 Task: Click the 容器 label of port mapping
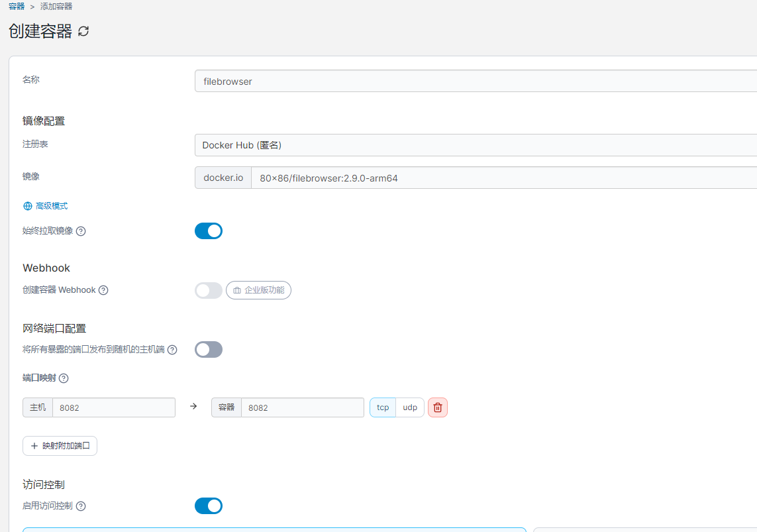(x=227, y=407)
